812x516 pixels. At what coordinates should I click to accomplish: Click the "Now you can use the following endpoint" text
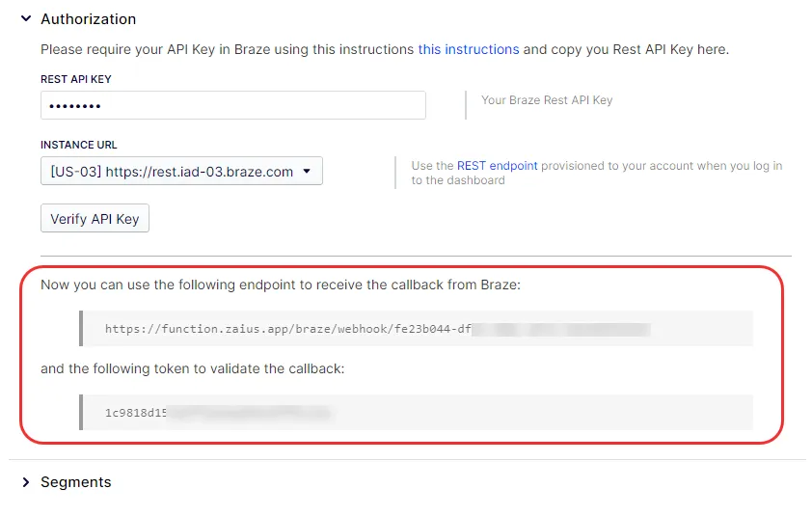281,285
